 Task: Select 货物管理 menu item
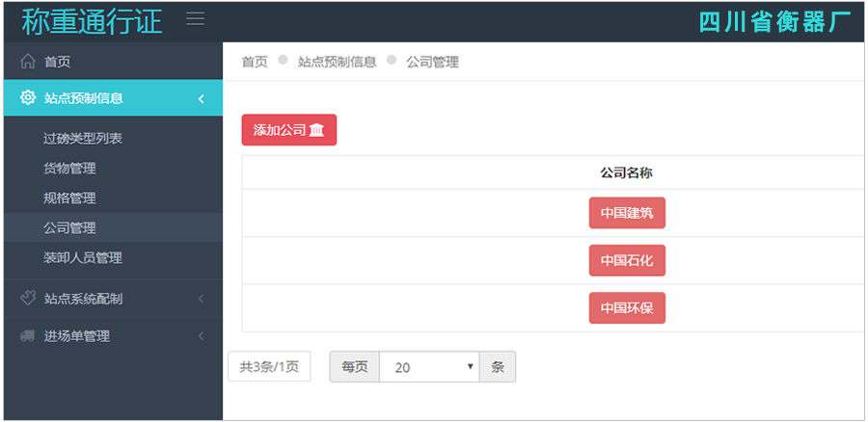(69, 169)
